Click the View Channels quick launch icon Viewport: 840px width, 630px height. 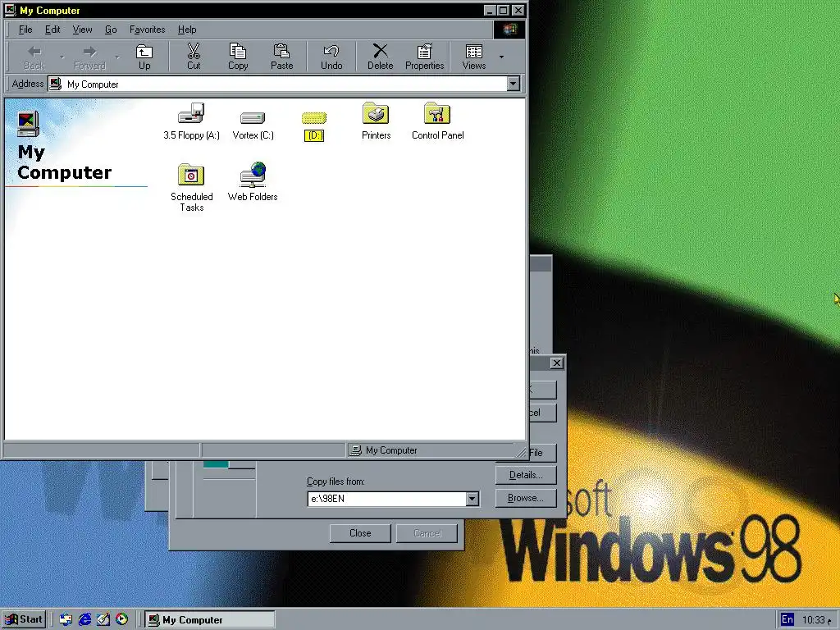tap(122, 620)
